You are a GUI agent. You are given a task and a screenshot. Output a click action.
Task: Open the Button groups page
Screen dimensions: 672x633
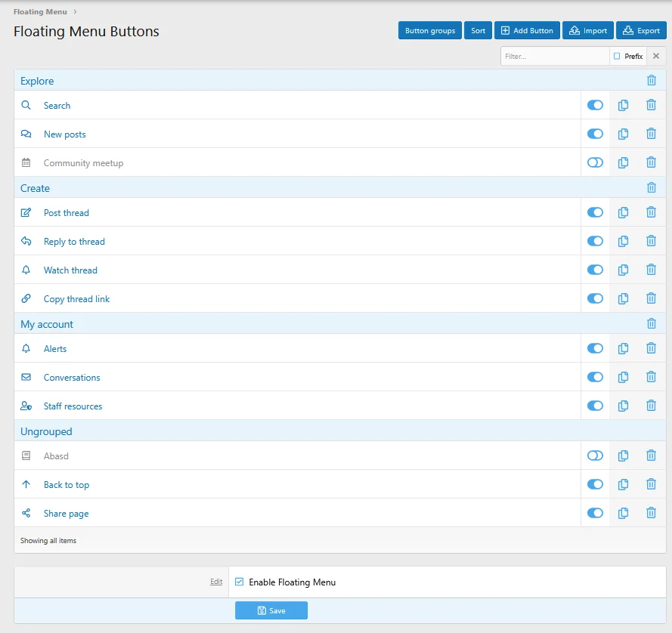point(430,30)
